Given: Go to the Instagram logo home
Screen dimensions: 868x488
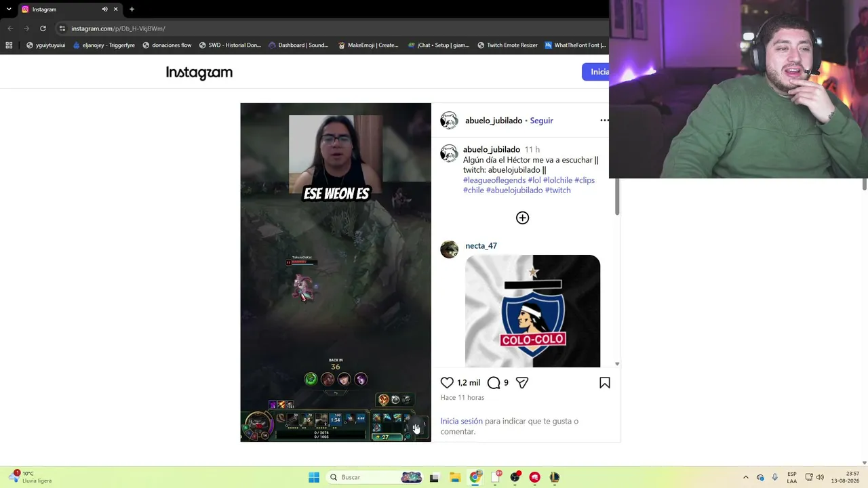Looking at the screenshot, I should 199,73.
